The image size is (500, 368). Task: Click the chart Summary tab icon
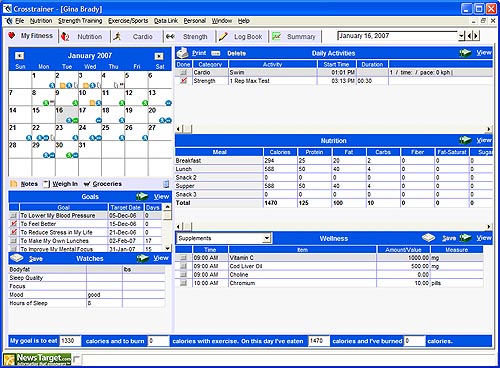click(x=276, y=36)
